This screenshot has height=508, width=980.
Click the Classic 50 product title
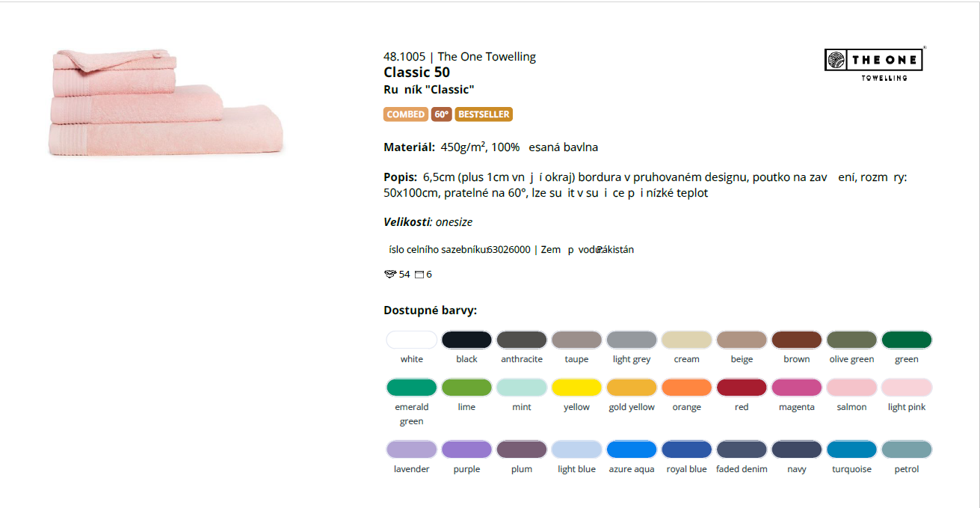(x=416, y=73)
